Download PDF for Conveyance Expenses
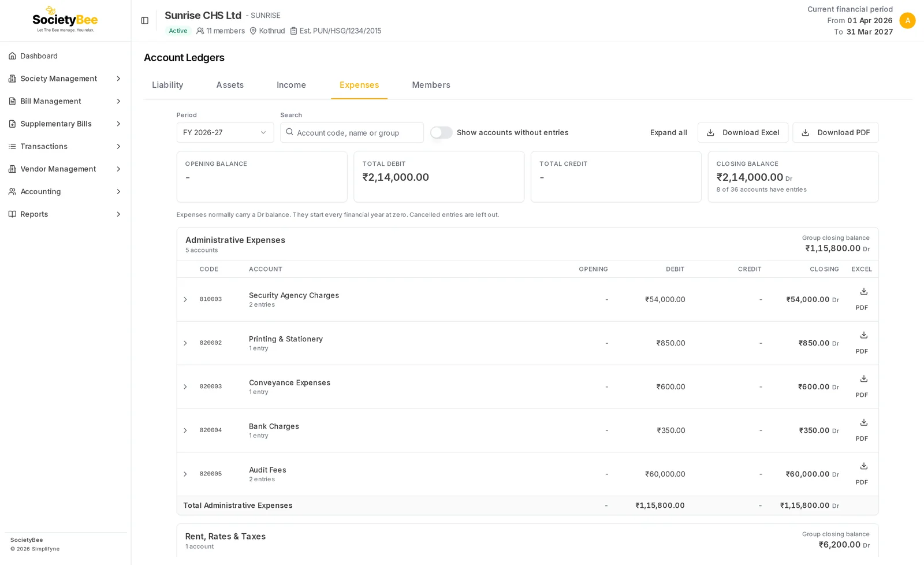The width and height of the screenshot is (924, 565). coord(862,395)
